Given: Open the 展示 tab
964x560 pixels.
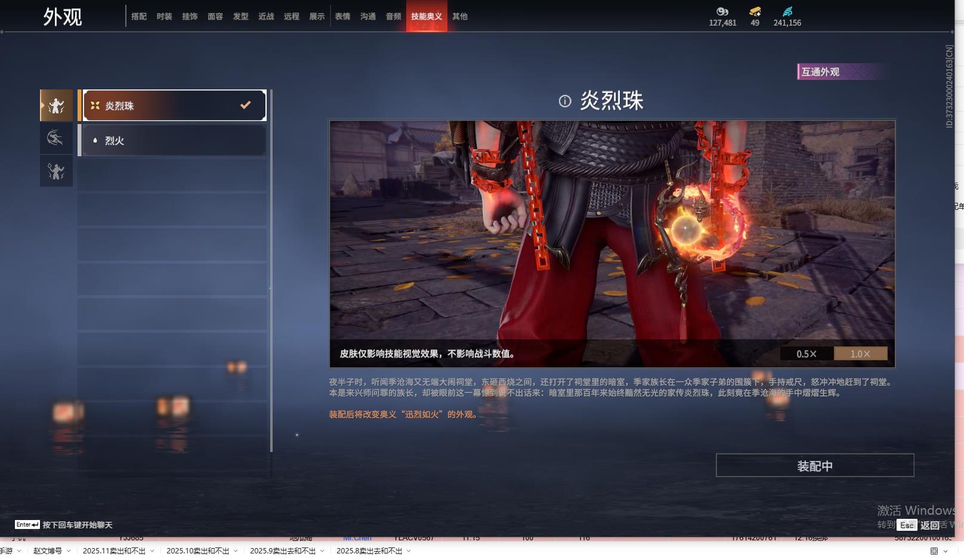Looking at the screenshot, I should pos(317,17).
